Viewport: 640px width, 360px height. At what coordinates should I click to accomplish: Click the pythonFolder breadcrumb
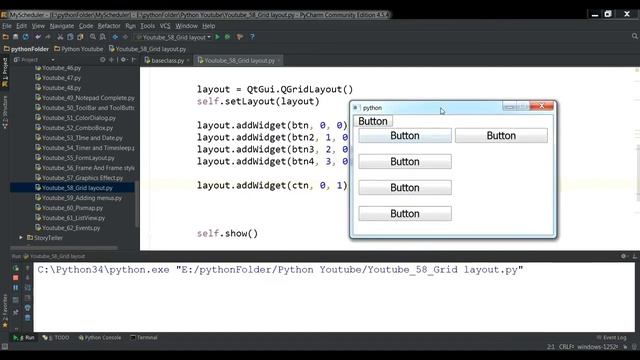(26, 49)
